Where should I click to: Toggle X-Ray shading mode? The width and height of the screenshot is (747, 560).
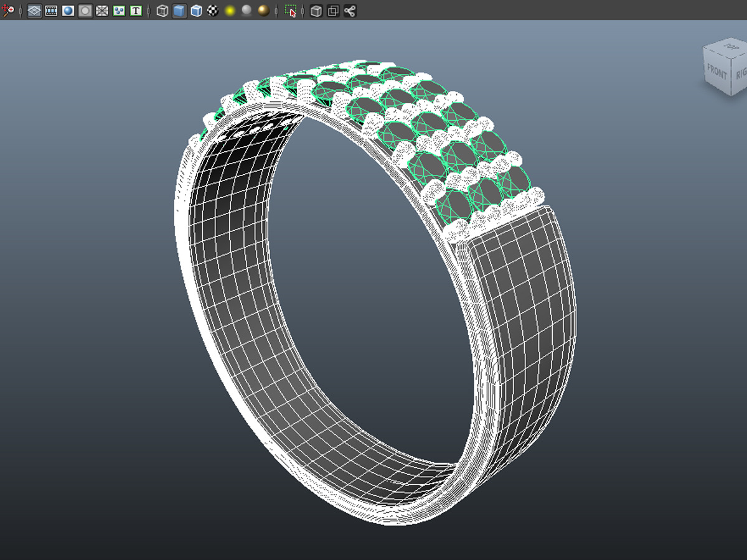coord(316,11)
